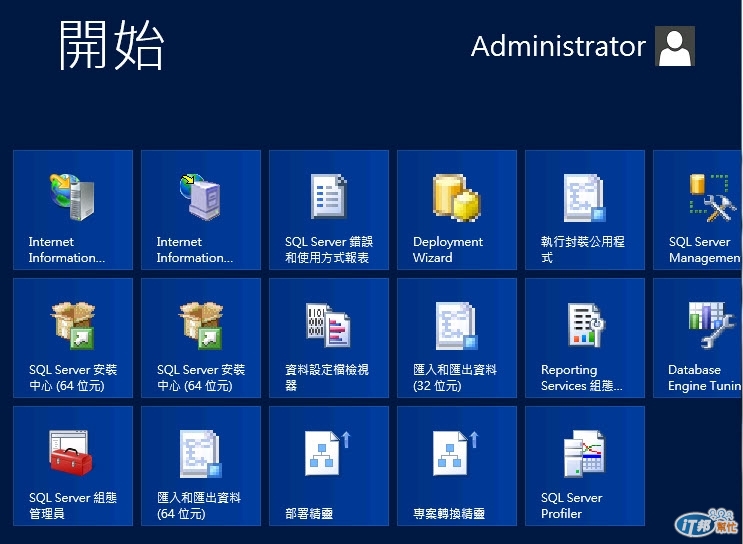Launch Database Engine Tuning tile

point(698,338)
